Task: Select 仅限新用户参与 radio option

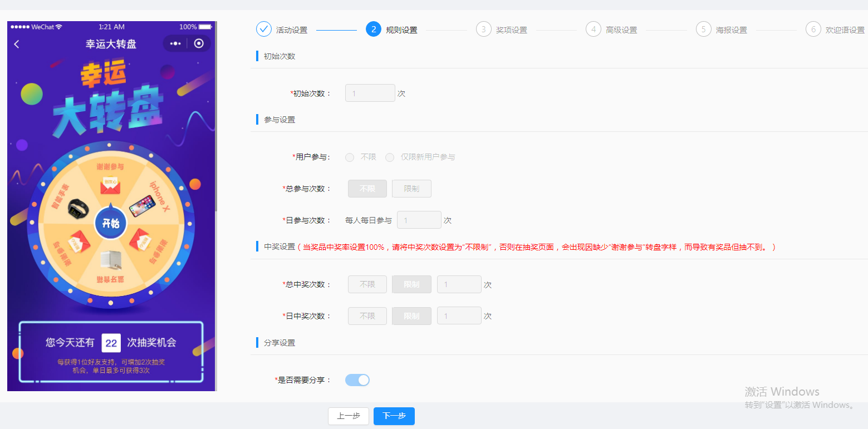Action: 390,157
